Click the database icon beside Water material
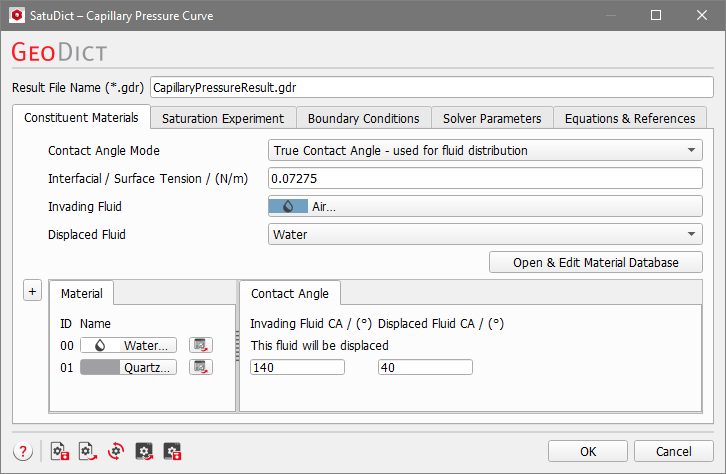 pos(200,345)
